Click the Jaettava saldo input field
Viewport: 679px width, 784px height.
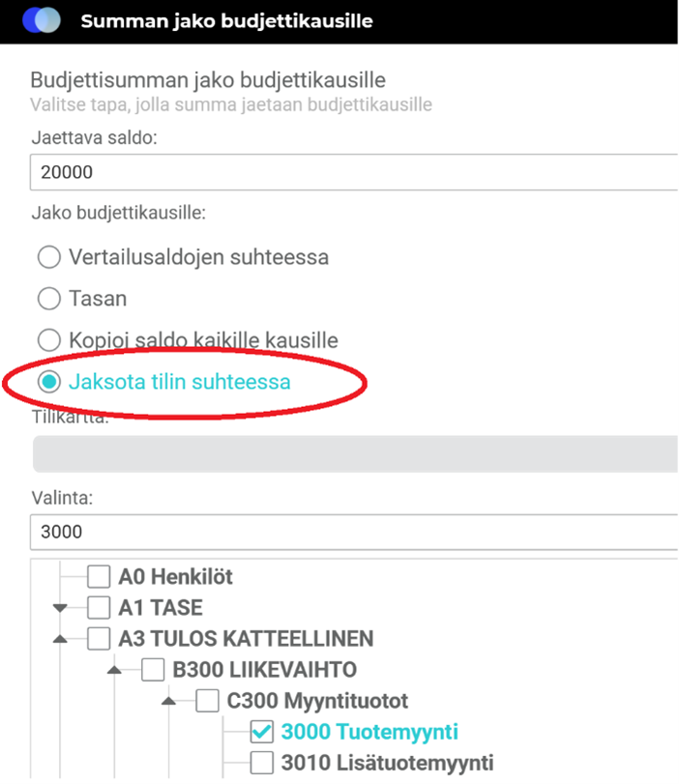point(354,172)
